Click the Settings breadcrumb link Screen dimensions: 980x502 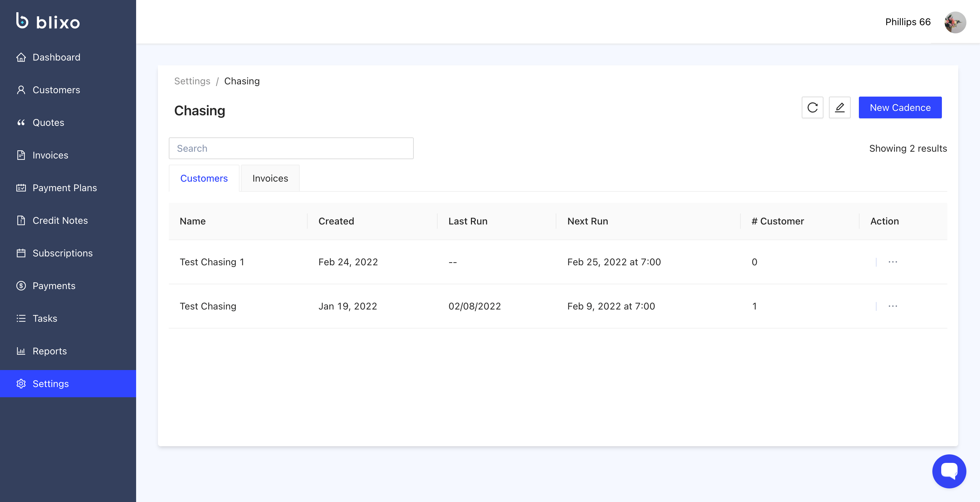coord(192,81)
